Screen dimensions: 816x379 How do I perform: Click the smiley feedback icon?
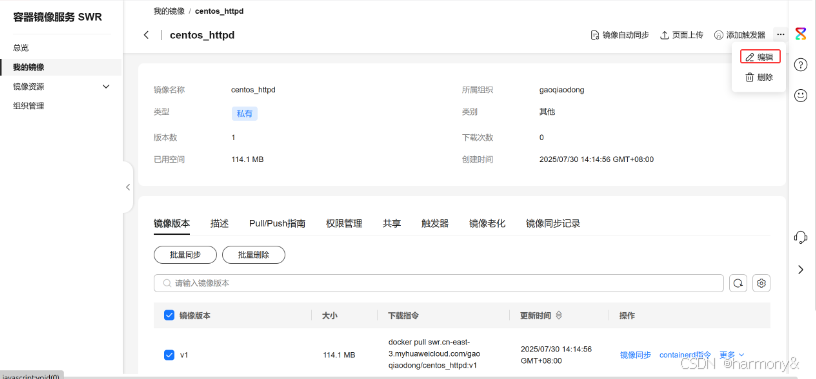tap(800, 95)
